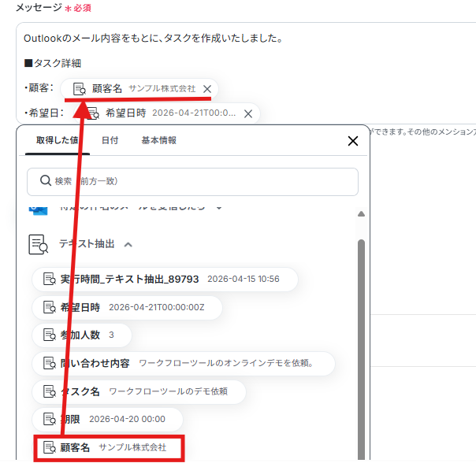Switch to the 日付 tab
Viewport: 476px width, 463px height.
(110, 140)
